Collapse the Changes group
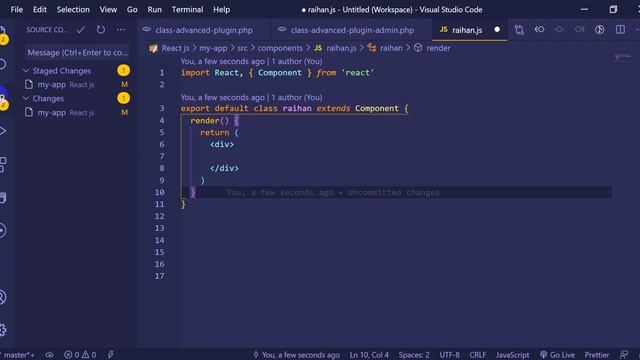640x360 pixels. tap(26, 98)
